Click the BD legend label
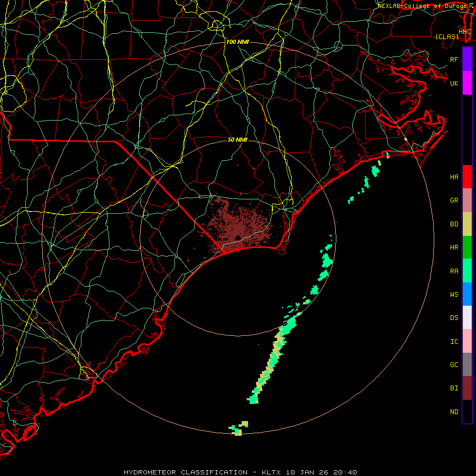Screen dimensions: 476x476 [x=454, y=224]
